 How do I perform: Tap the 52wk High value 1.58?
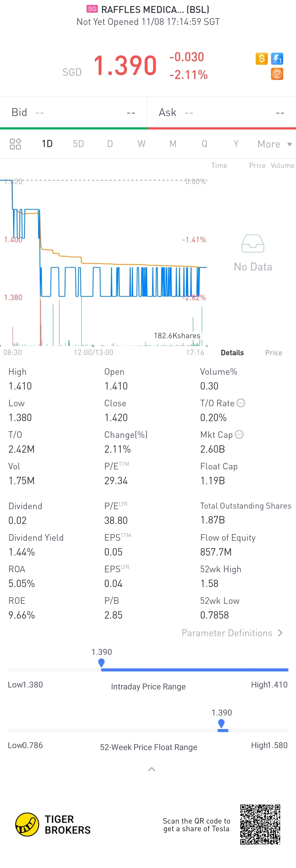click(209, 583)
